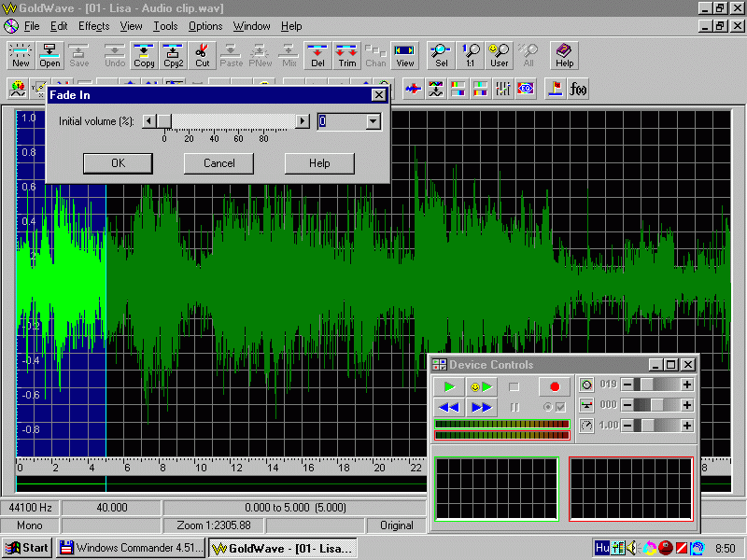Click the volume dial icon in Device Controls
The width and height of the screenshot is (747, 560).
(586, 385)
